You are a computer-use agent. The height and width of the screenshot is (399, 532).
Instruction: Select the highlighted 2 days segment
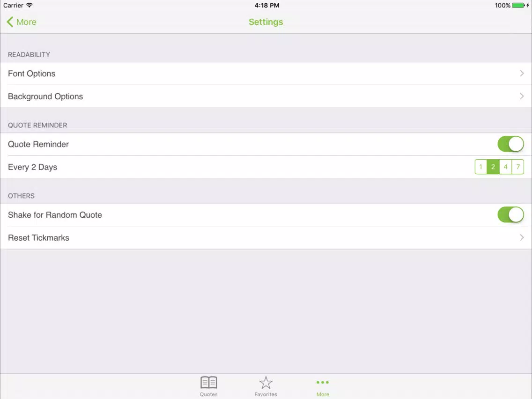point(493,167)
